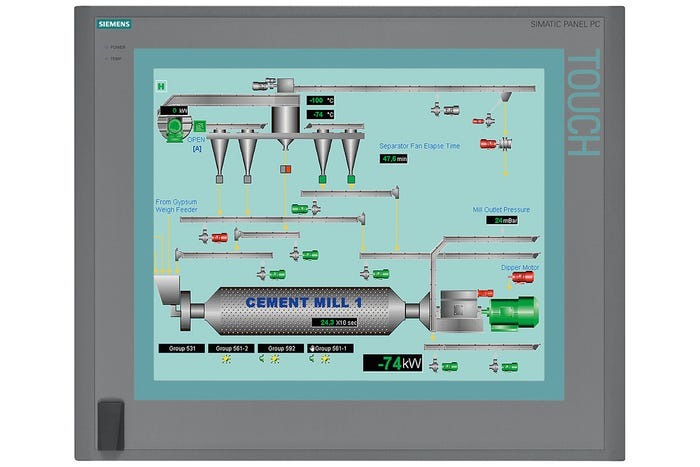Click the -100 °C temperature display
The width and height of the screenshot is (700, 467).
pyautogui.click(x=320, y=100)
